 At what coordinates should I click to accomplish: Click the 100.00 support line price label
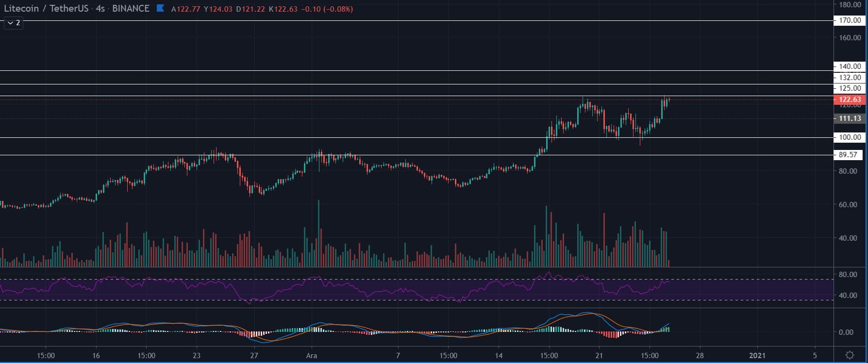point(850,137)
